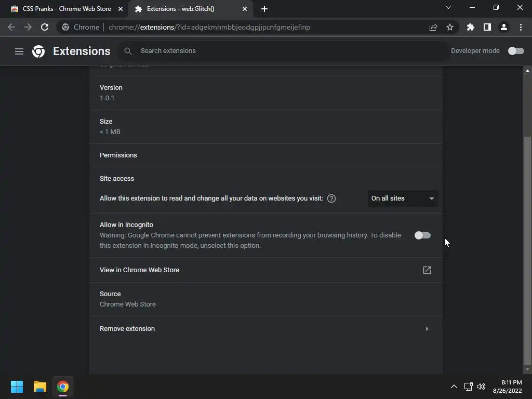The image size is (532, 399).
Task: Open Chrome's three-dot menu
Action: (521, 27)
